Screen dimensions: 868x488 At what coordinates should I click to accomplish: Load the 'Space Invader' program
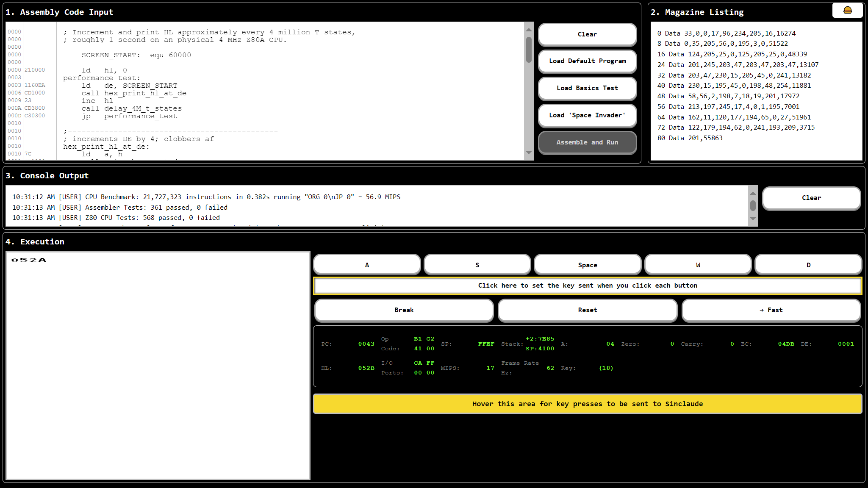click(x=587, y=115)
